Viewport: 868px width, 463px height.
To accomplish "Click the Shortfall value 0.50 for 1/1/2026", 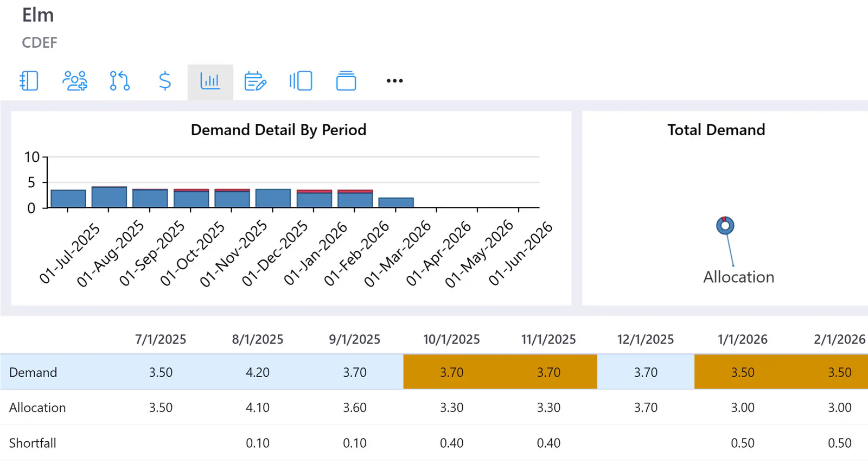I will pos(743,443).
